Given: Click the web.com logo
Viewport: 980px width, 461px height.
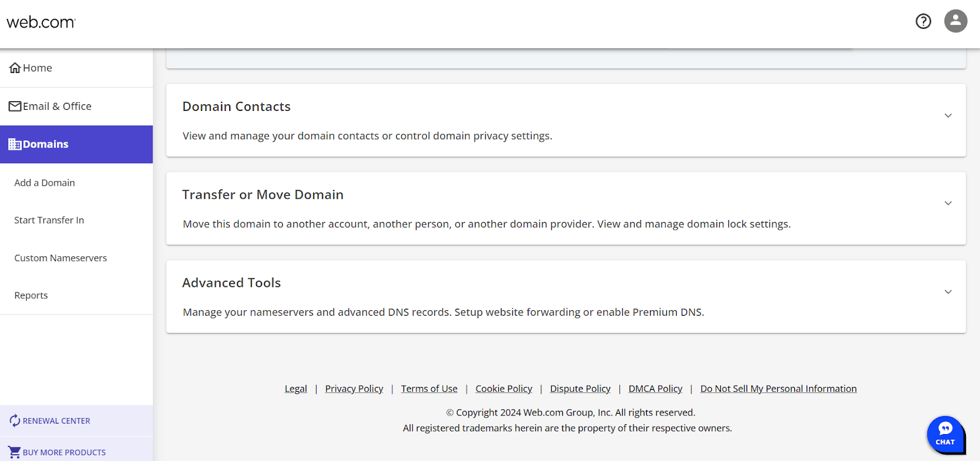Looking at the screenshot, I should [x=41, y=22].
